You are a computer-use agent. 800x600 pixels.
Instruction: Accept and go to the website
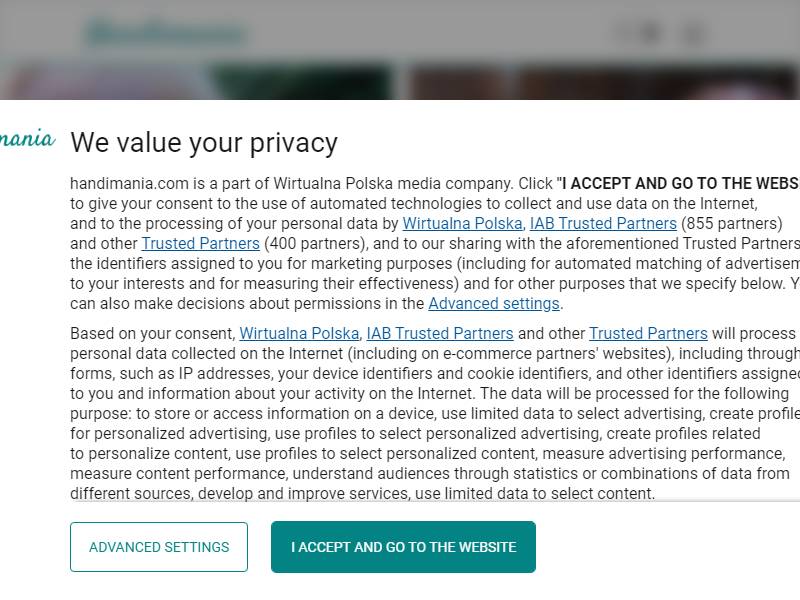click(403, 547)
